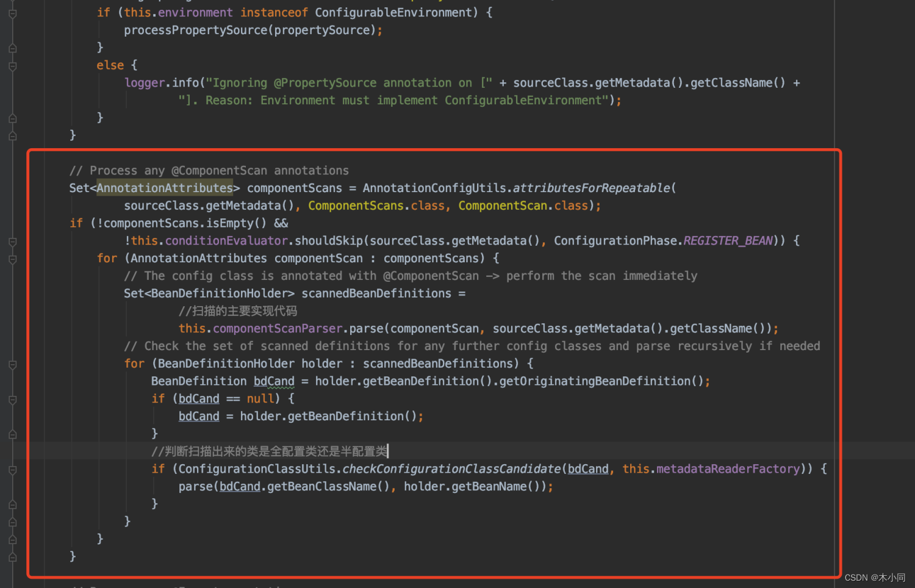Image resolution: width=915 pixels, height=588 pixels.
Task: Click fold end marker below 'parse(bdCand.getBeanClassName()' line
Action: point(12,504)
